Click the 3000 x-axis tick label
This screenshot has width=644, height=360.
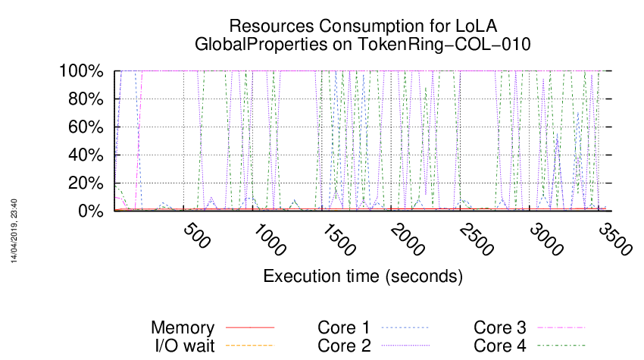pos(546,239)
